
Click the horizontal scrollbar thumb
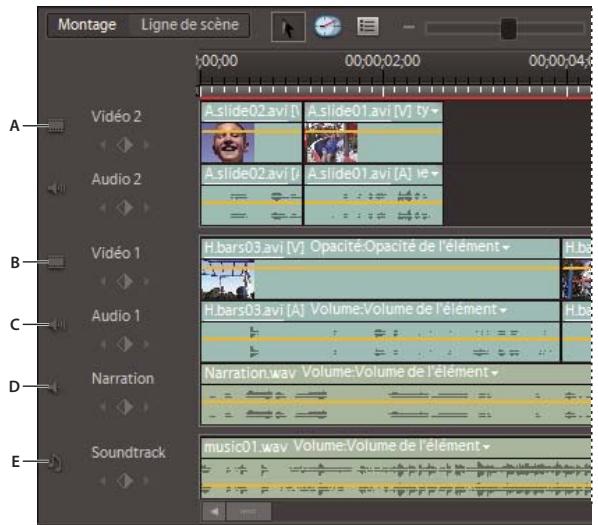point(249,512)
